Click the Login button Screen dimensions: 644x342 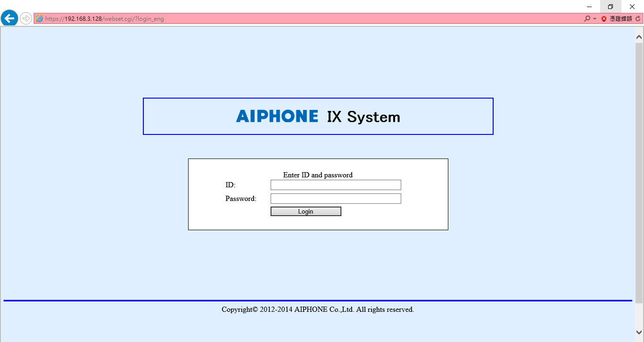tap(305, 211)
